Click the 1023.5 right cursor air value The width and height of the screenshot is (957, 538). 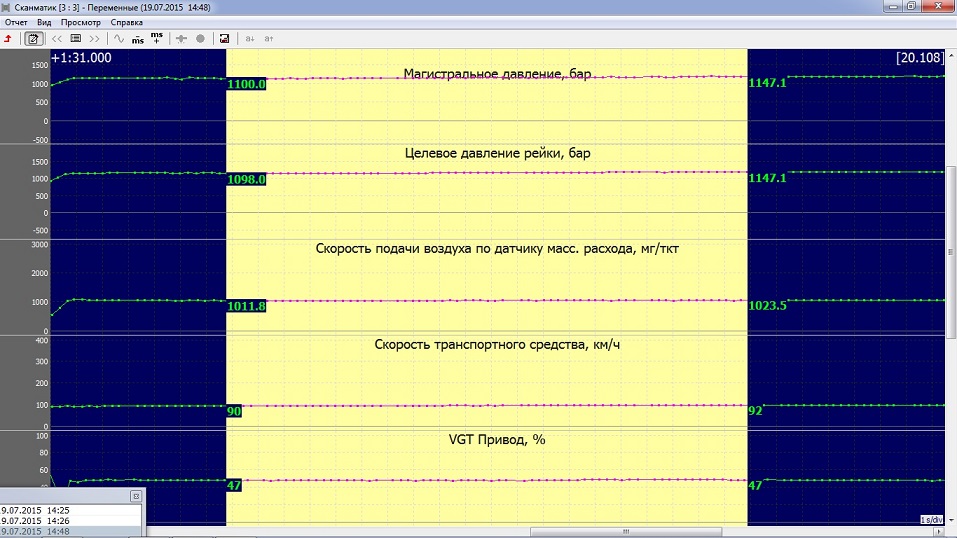point(768,305)
